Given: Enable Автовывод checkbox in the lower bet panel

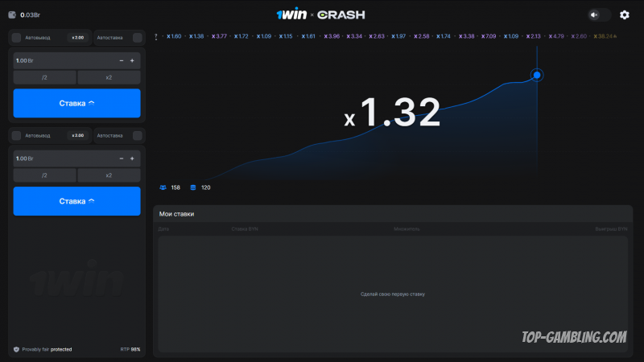Looking at the screenshot, I should [x=16, y=135].
